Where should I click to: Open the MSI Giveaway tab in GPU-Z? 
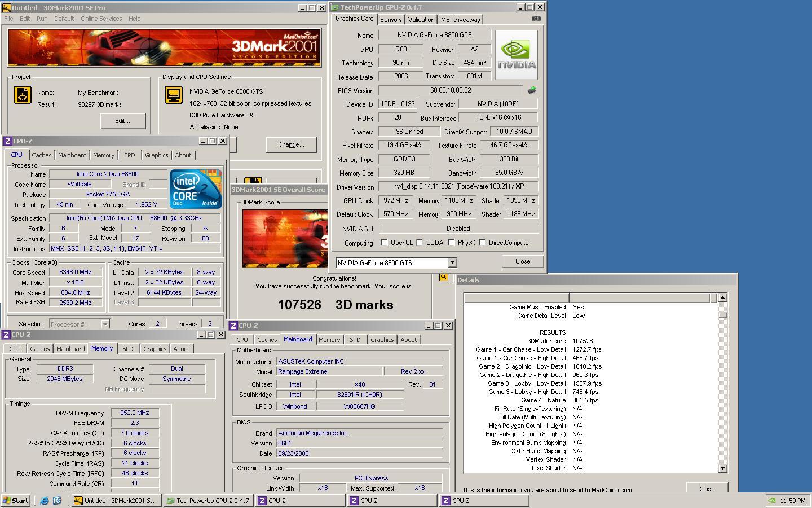(x=460, y=20)
